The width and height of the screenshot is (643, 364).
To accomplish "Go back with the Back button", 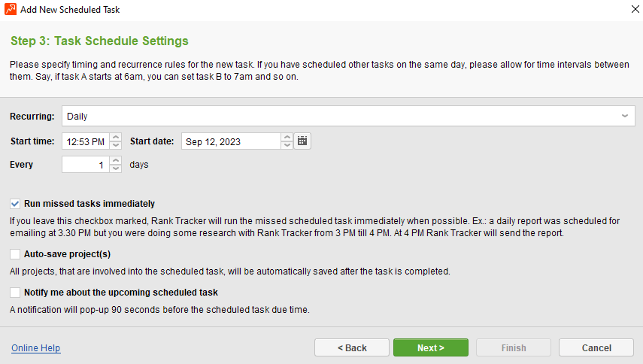I will [352, 347].
